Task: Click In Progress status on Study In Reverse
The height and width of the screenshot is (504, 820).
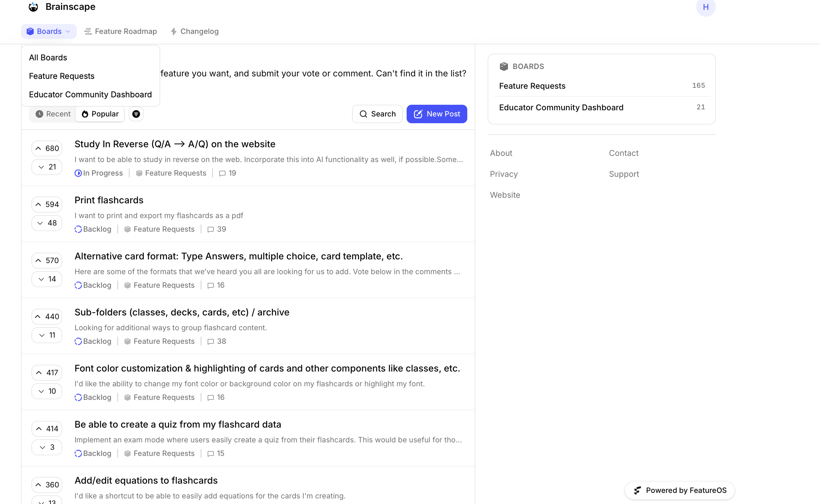Action: (99, 173)
